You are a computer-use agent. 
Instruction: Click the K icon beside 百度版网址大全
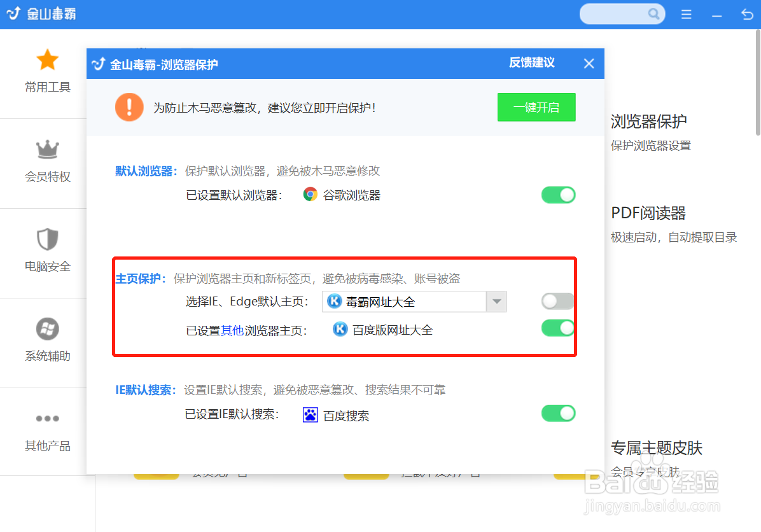[x=340, y=330]
